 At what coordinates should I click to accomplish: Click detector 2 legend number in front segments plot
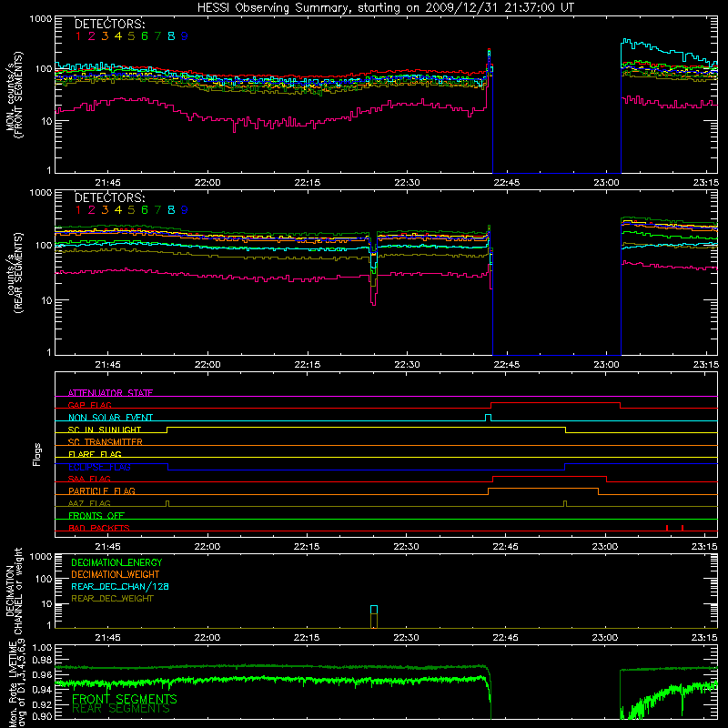point(92,36)
